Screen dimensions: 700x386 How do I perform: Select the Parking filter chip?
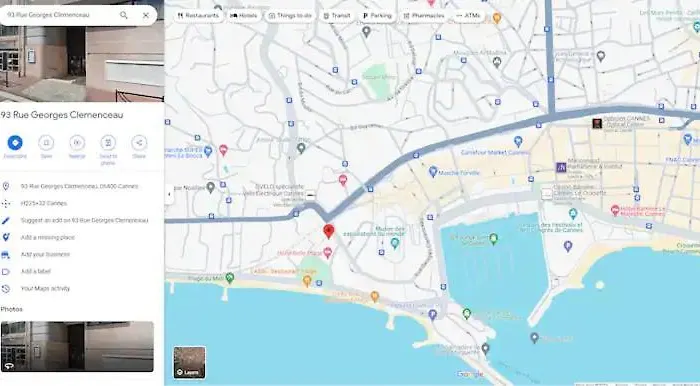[377, 16]
